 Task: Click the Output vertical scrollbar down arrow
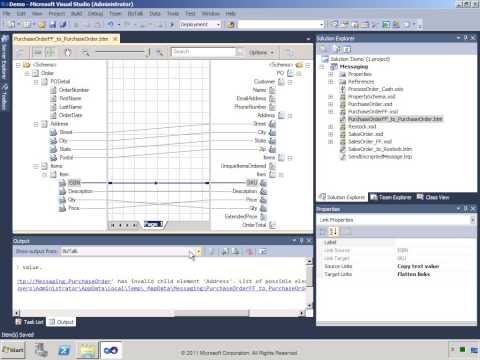tap(309, 305)
